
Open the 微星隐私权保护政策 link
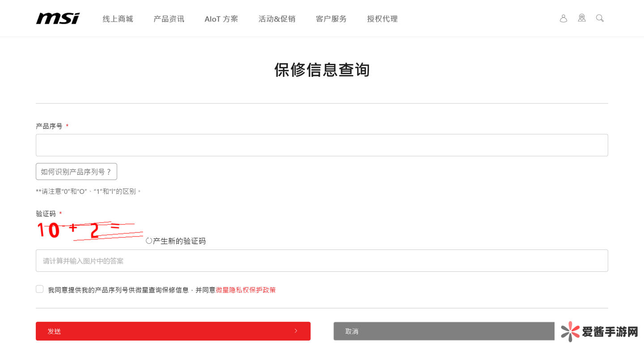[246, 290]
